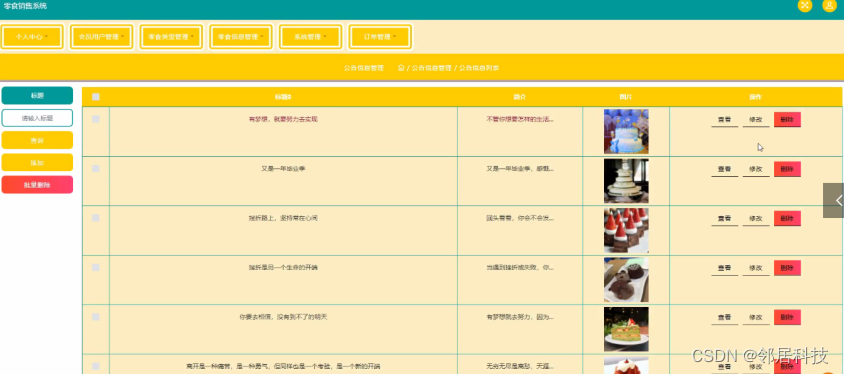This screenshot has height=374, width=844.
Task: Open the 零食类型管理 dropdown menu
Action: point(171,37)
